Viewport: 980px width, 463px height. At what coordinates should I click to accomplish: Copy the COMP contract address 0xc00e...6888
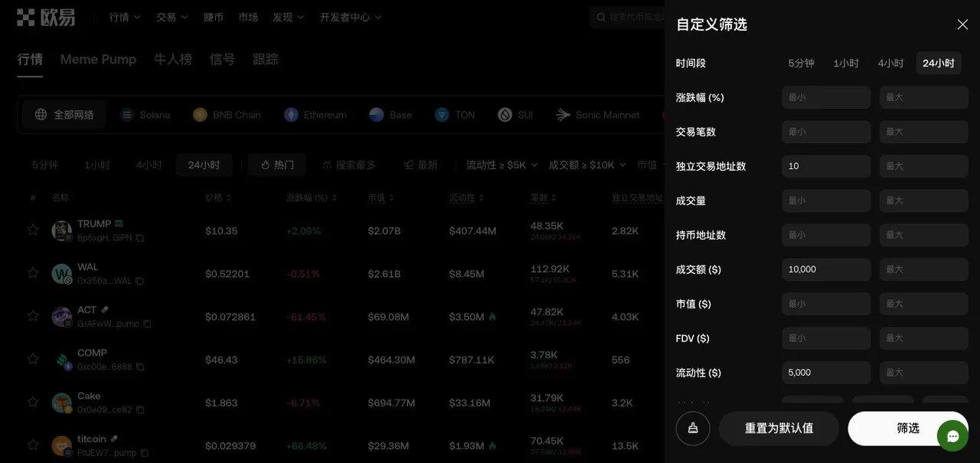tap(140, 367)
